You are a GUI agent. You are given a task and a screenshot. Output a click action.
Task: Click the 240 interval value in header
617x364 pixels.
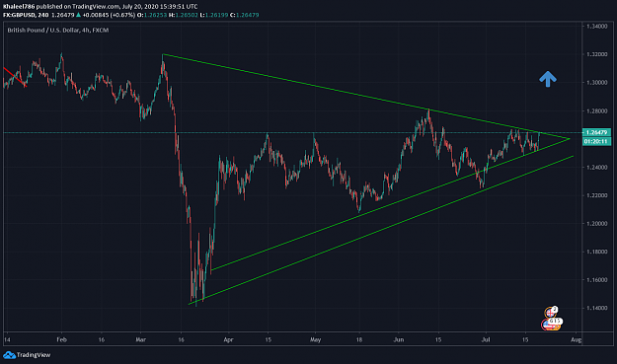coord(43,15)
